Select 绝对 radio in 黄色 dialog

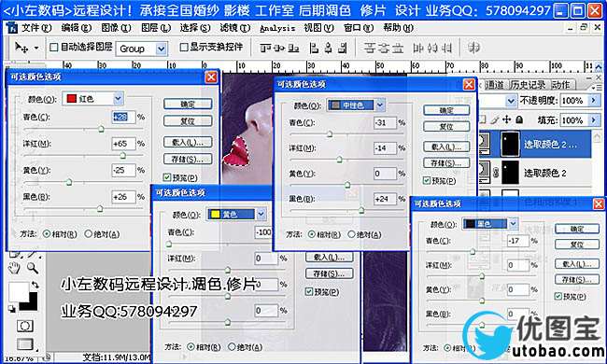pos(231,347)
